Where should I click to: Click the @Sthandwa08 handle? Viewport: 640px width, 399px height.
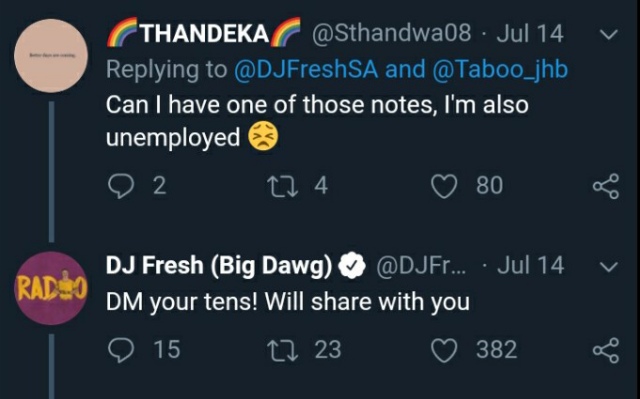pyautogui.click(x=391, y=33)
